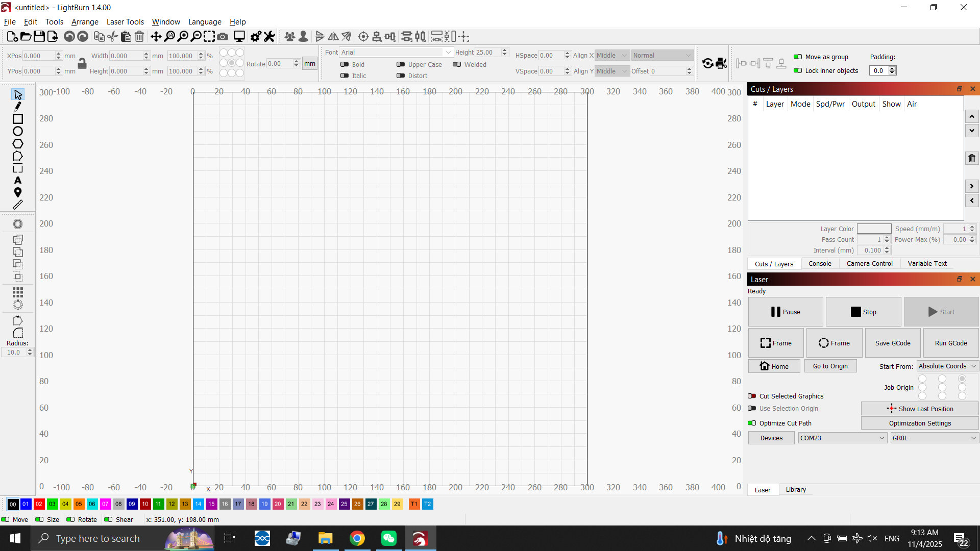This screenshot has height=551, width=980.
Task: Click the Devices button
Action: [x=771, y=438]
